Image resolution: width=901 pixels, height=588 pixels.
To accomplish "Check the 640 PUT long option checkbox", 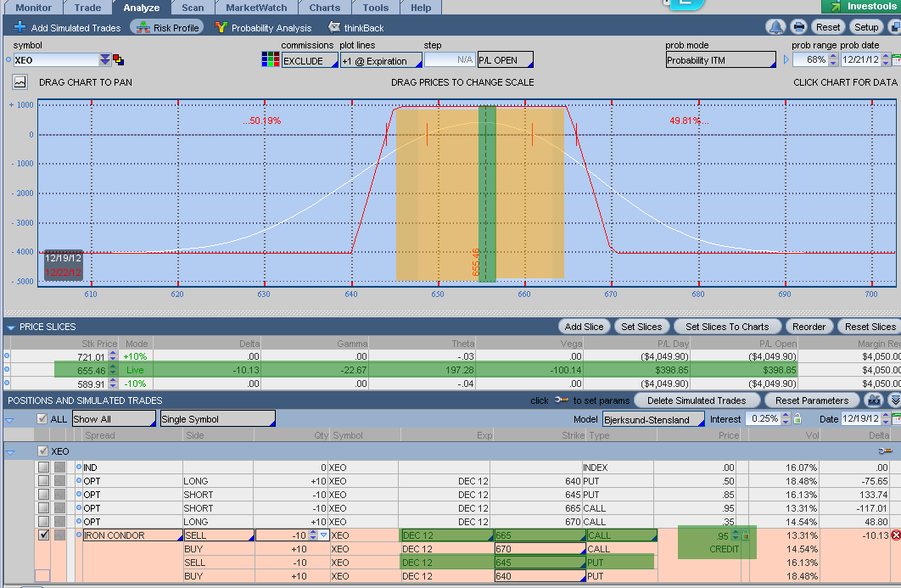I will [x=43, y=481].
